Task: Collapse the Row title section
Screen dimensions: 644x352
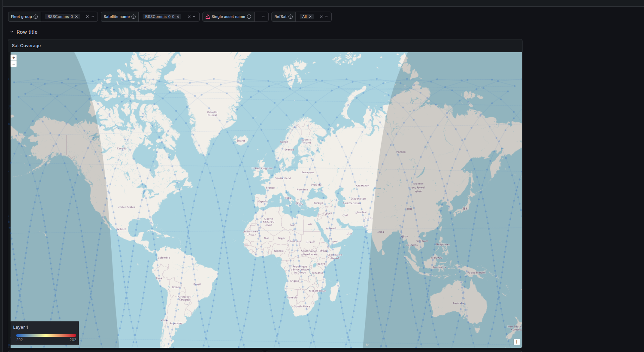Action: (x=12, y=32)
